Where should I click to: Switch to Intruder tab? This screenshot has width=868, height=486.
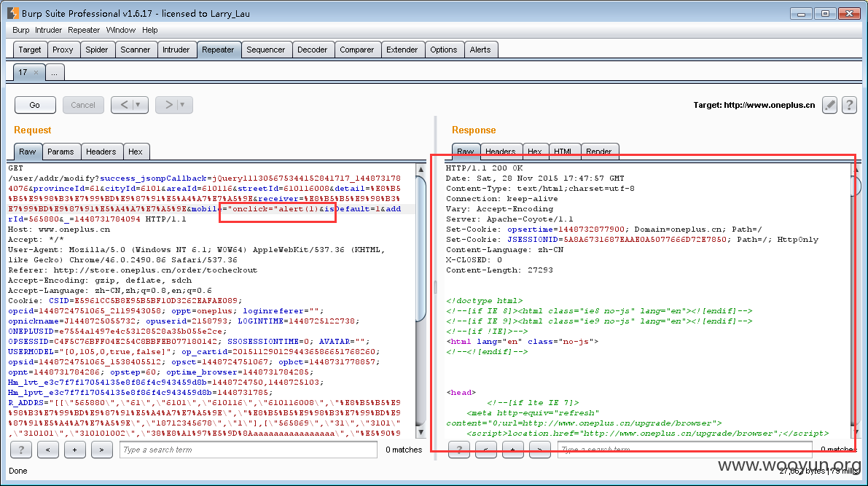pyautogui.click(x=176, y=50)
